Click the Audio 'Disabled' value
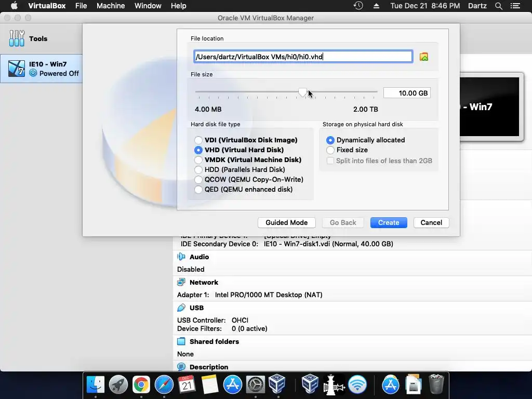This screenshot has width=532, height=399. coord(191,270)
